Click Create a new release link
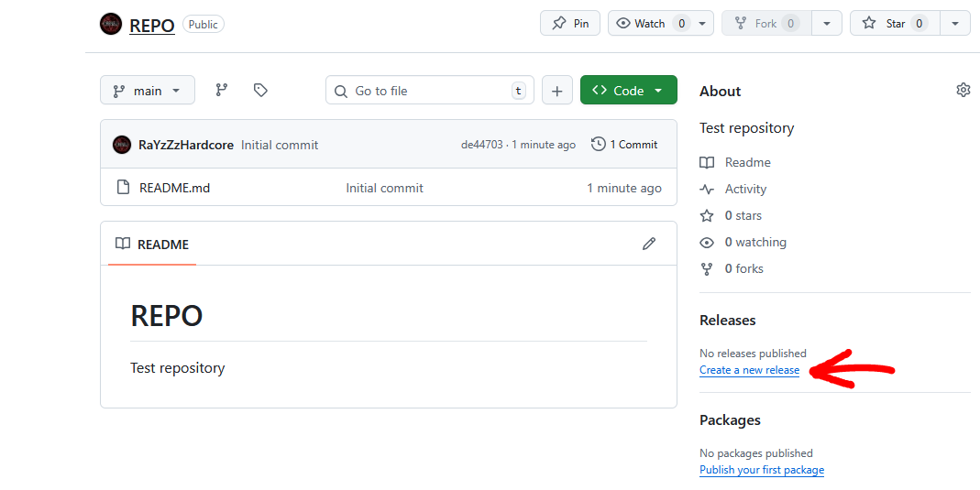This screenshot has height=490, width=980. tap(749, 370)
